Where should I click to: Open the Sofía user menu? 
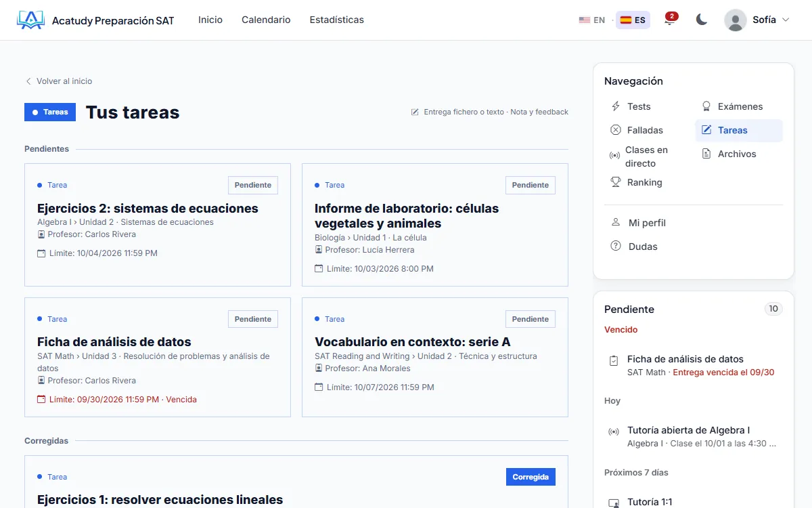click(x=757, y=20)
